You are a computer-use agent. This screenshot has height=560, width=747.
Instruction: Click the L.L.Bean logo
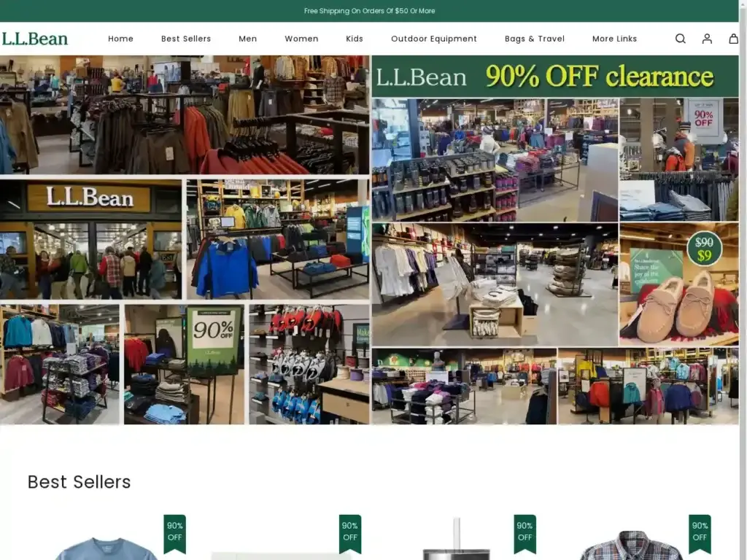34,38
